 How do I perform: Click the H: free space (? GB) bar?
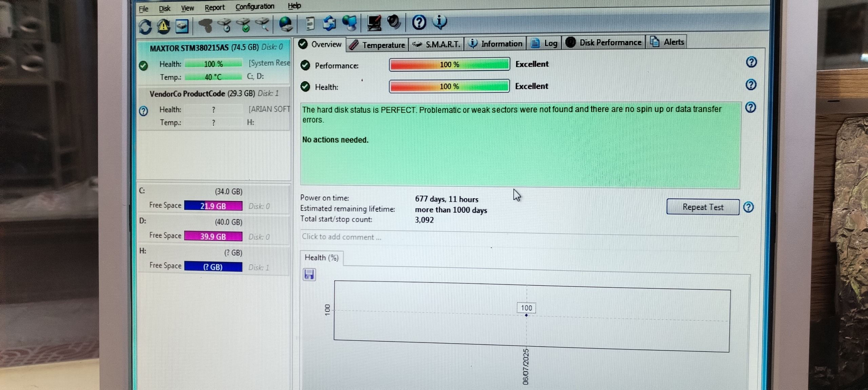click(x=213, y=267)
